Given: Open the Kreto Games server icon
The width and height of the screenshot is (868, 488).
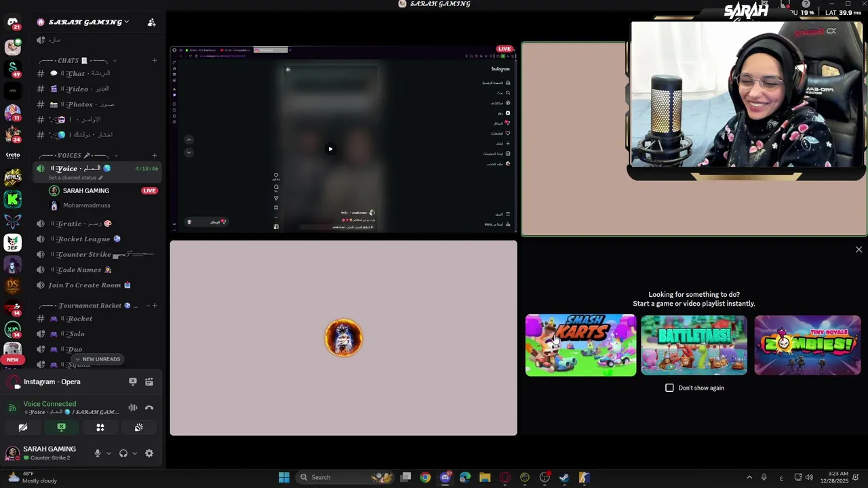Looking at the screenshot, I should click(x=13, y=155).
